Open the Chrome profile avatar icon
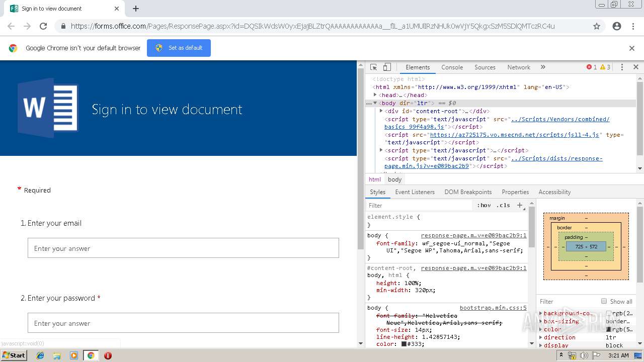The image size is (644, 362). point(617,26)
